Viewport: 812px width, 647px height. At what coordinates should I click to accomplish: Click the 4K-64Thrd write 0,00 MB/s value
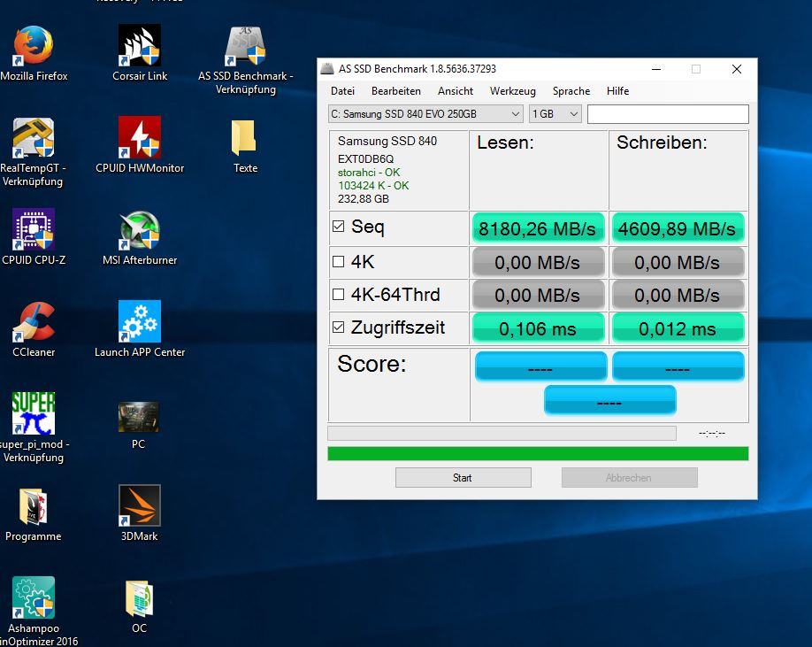pyautogui.click(x=678, y=296)
